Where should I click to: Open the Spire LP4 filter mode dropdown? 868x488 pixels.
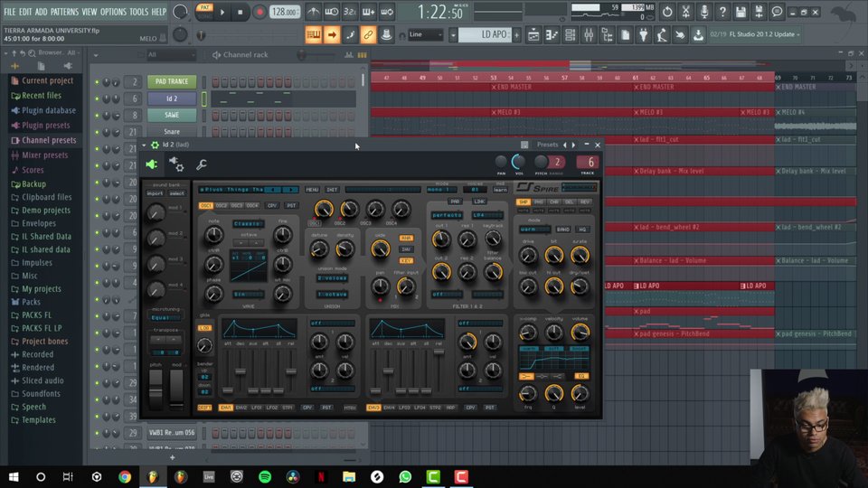[487, 215]
